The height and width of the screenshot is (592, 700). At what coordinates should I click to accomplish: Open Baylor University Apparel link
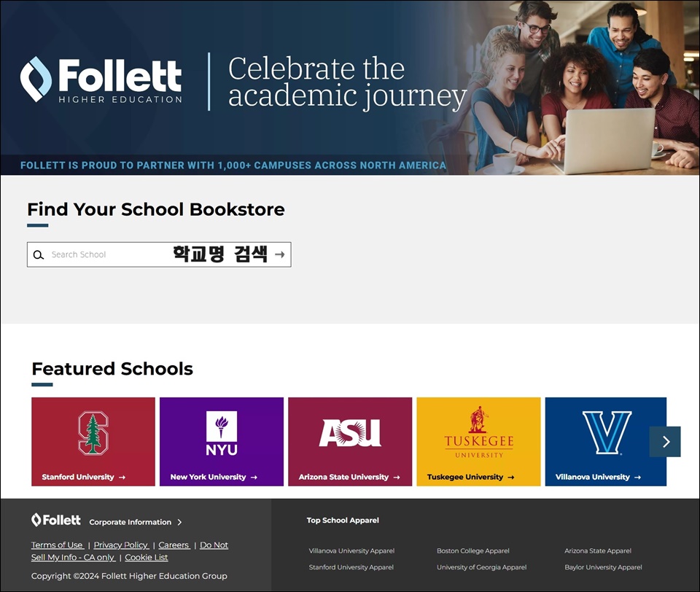click(x=603, y=567)
